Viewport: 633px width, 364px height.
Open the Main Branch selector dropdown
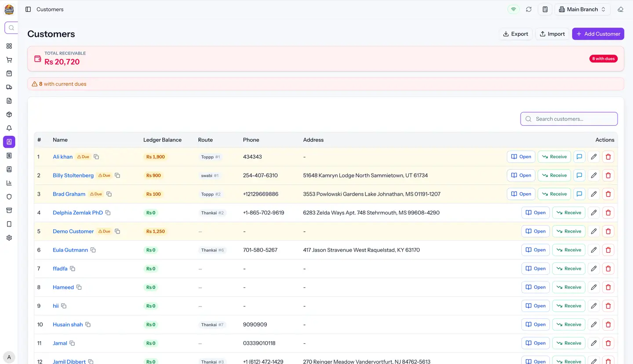tap(582, 9)
